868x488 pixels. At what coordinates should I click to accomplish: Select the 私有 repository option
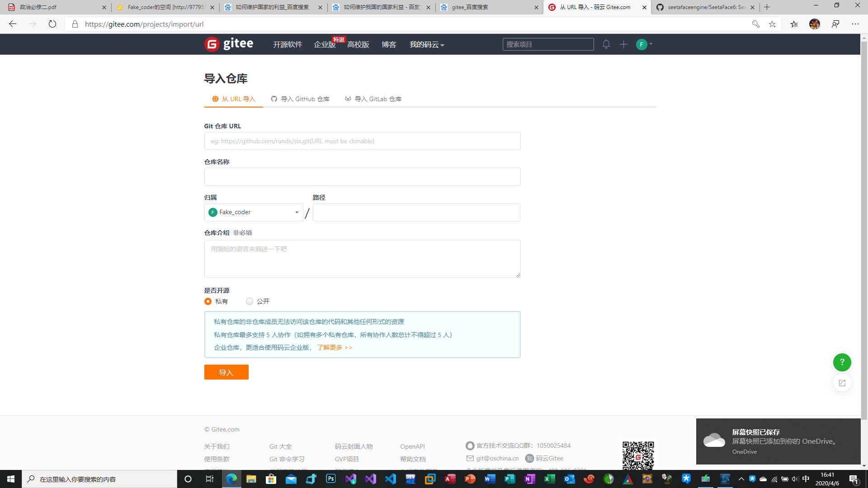[x=208, y=301]
